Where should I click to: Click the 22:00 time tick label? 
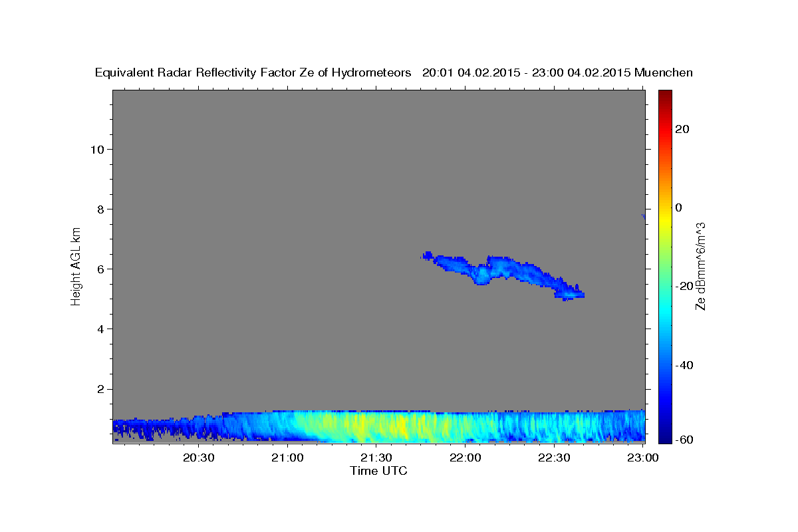pyautogui.click(x=465, y=458)
